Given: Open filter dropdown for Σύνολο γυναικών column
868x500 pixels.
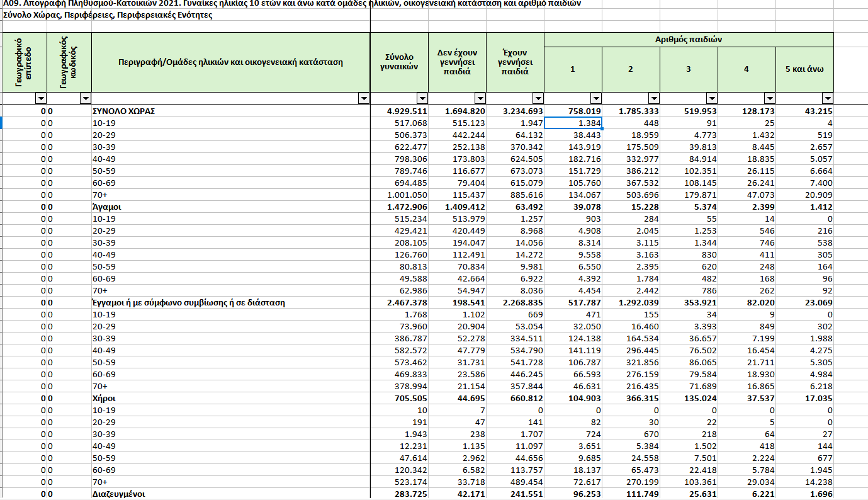Looking at the screenshot, I should [x=422, y=99].
